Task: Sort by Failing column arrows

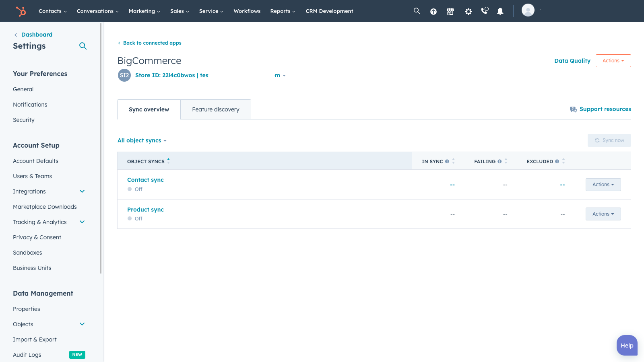Action: click(506, 161)
